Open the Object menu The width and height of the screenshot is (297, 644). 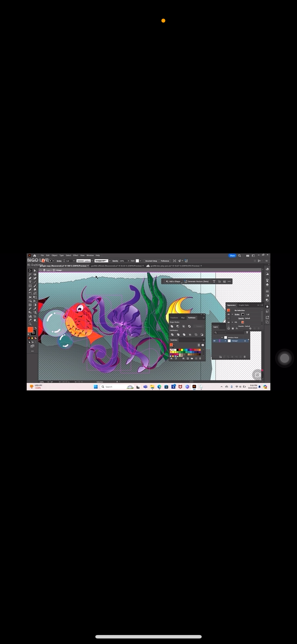pyautogui.click(x=55, y=255)
